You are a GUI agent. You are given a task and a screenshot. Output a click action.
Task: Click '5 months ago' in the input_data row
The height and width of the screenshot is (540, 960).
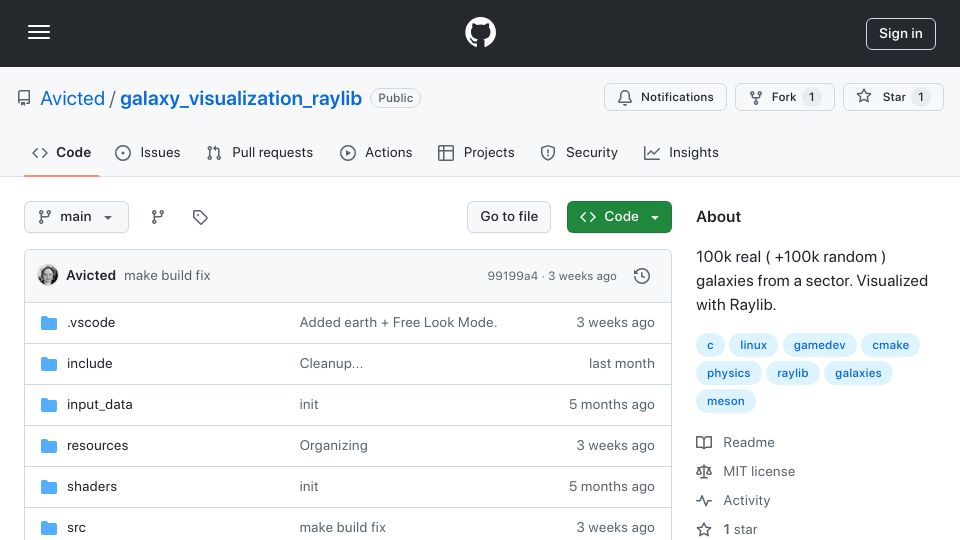612,405
